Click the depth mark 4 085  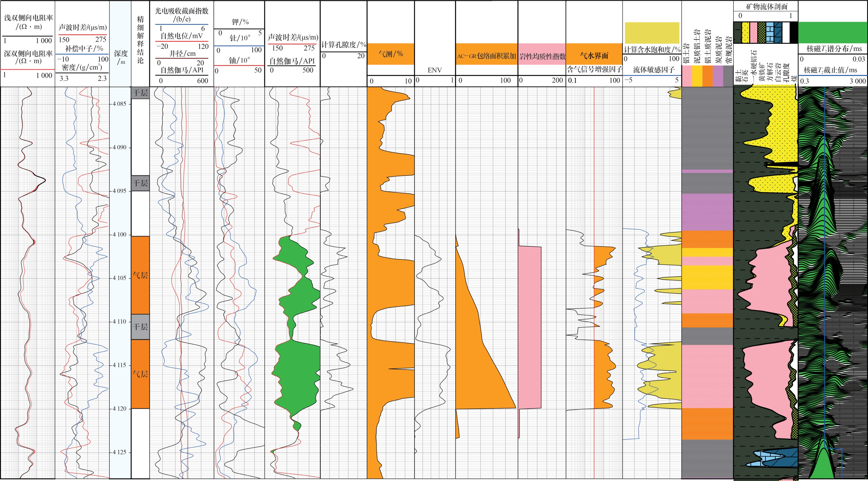pos(119,104)
